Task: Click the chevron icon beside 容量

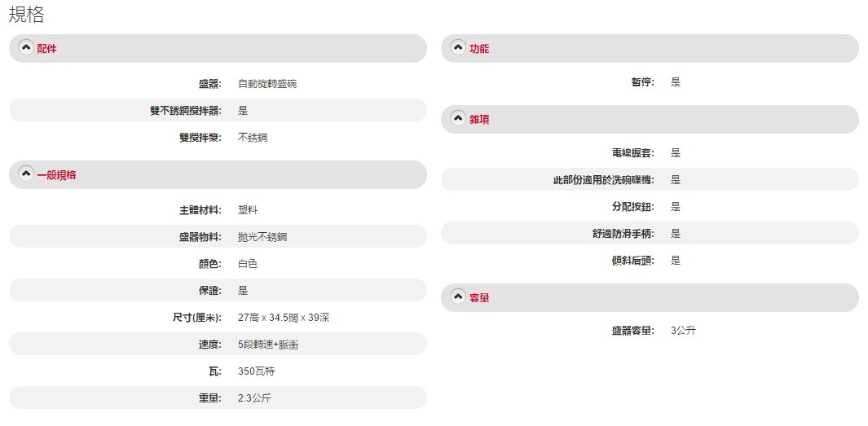Action: point(457,297)
